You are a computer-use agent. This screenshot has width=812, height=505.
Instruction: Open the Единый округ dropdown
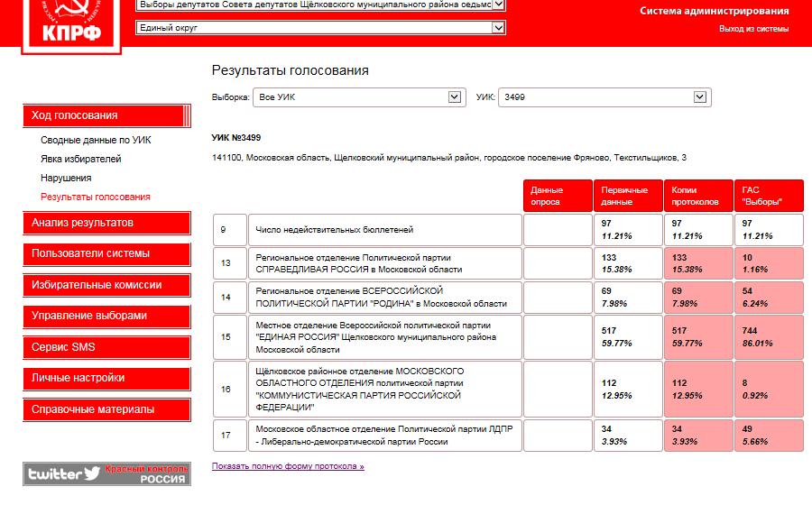click(320, 28)
